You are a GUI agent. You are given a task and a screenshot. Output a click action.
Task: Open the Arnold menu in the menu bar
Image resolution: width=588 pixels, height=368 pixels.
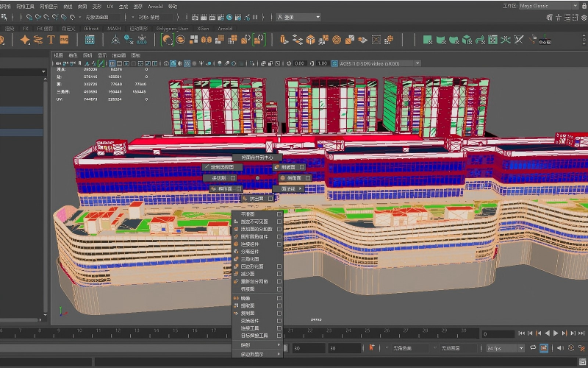pyautogui.click(x=155, y=7)
